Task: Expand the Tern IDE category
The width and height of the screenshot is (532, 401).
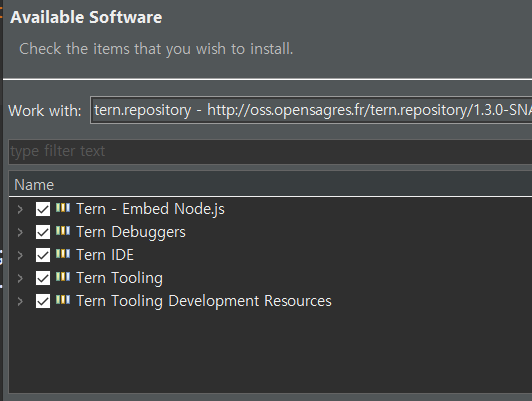Action: coord(20,255)
